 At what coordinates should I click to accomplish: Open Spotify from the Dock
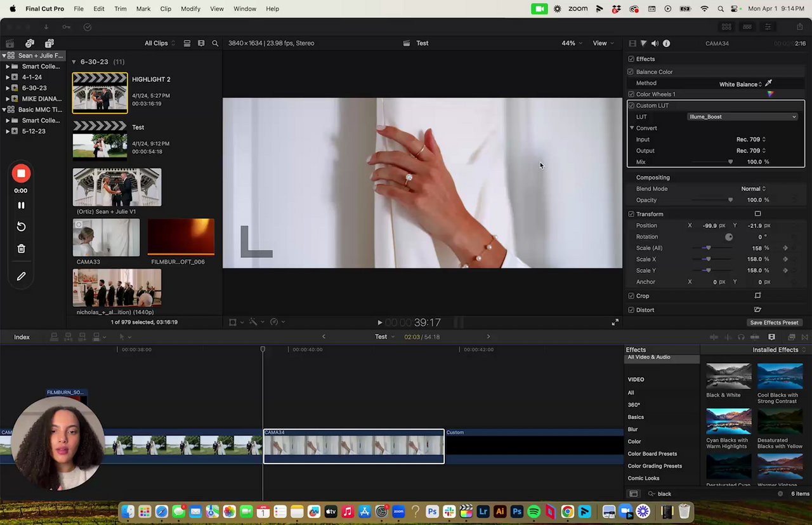coord(534,511)
